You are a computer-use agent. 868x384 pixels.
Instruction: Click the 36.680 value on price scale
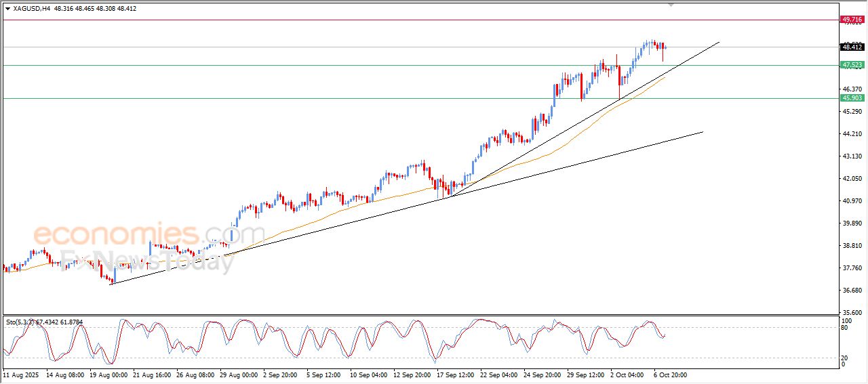[851, 291]
